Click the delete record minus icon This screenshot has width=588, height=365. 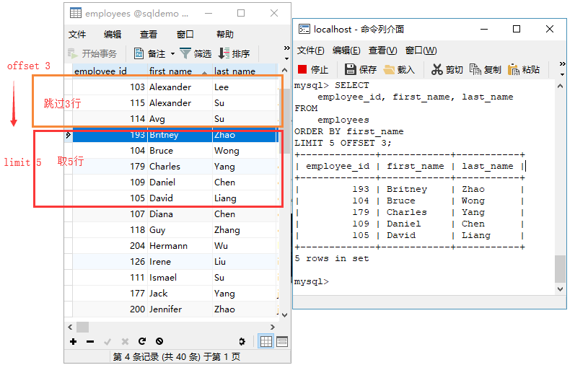point(90,341)
